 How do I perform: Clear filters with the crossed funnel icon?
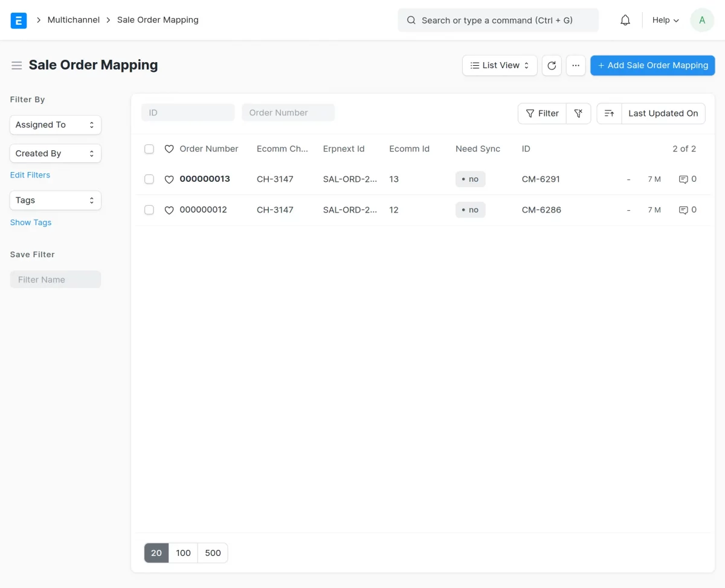(x=578, y=113)
